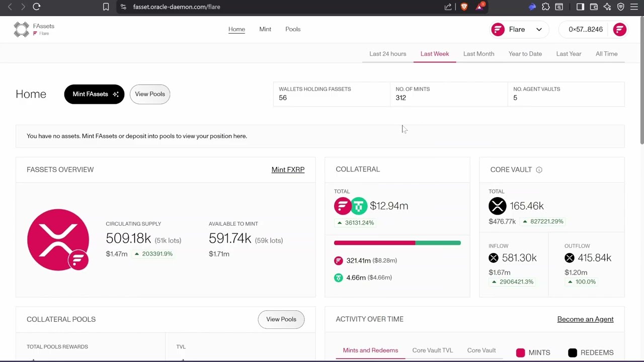This screenshot has height=362, width=644.
Task: Select the All Time tab
Action: (607, 54)
